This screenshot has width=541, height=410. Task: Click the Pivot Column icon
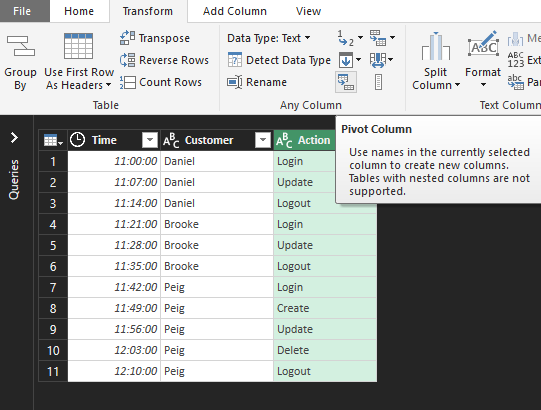[x=346, y=82]
